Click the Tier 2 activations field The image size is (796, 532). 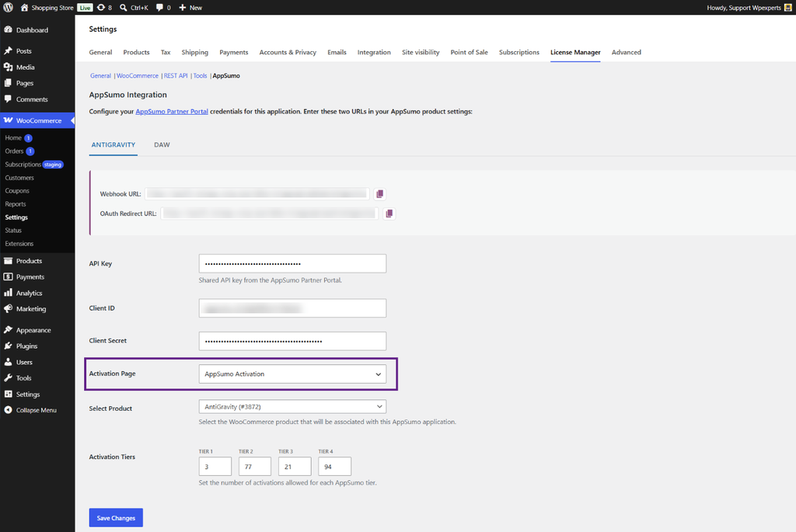[255, 467]
